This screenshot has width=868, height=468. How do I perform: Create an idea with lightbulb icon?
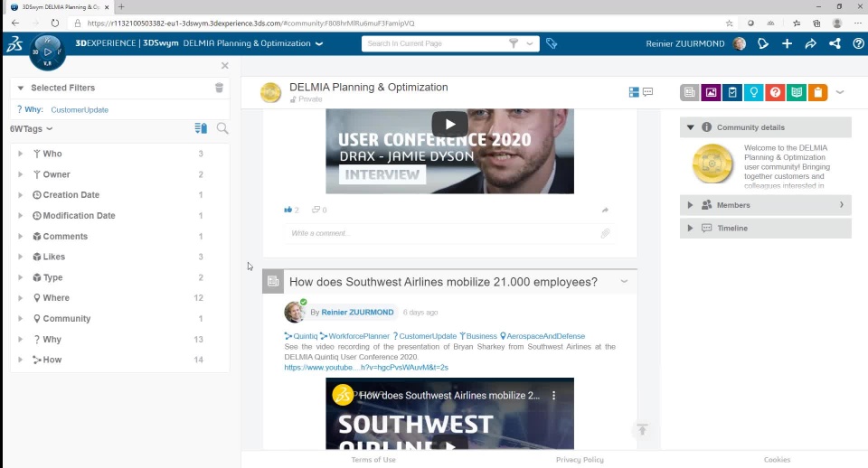tap(753, 92)
